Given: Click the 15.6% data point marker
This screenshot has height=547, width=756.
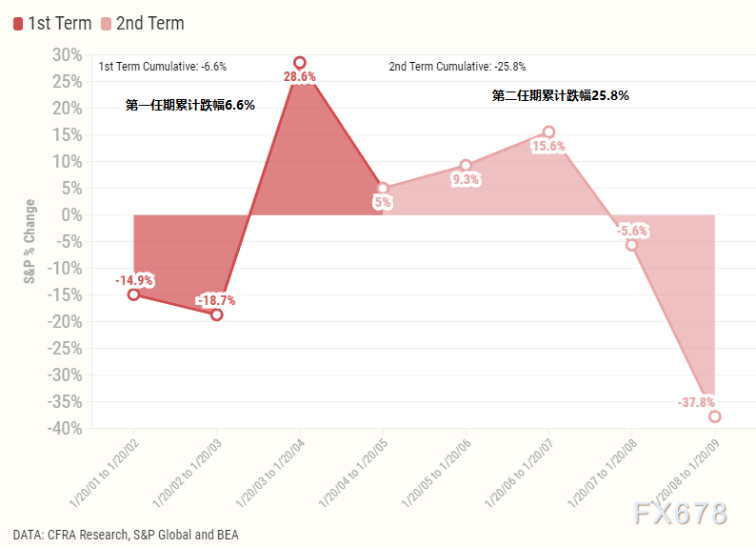Looking at the screenshot, I should [548, 132].
